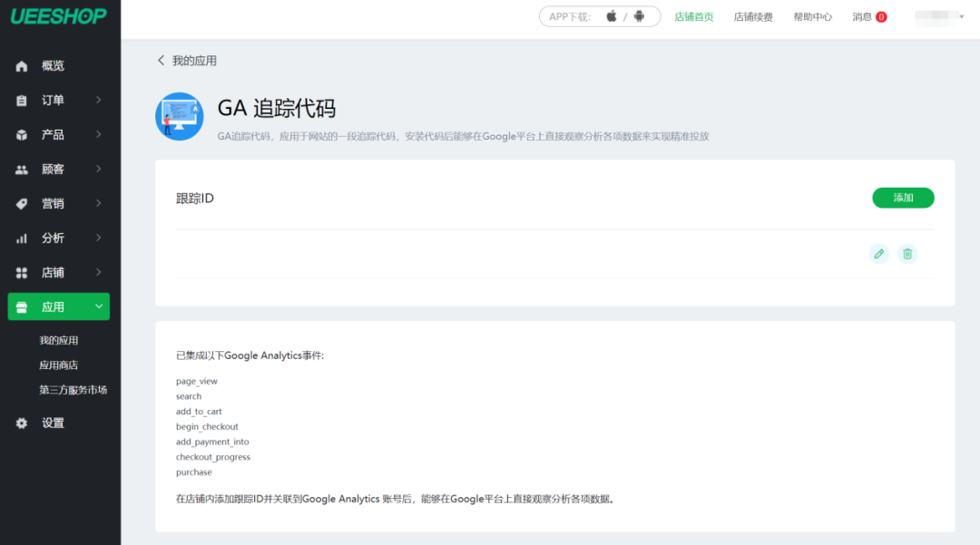Click the green 添加 button

[x=903, y=198]
